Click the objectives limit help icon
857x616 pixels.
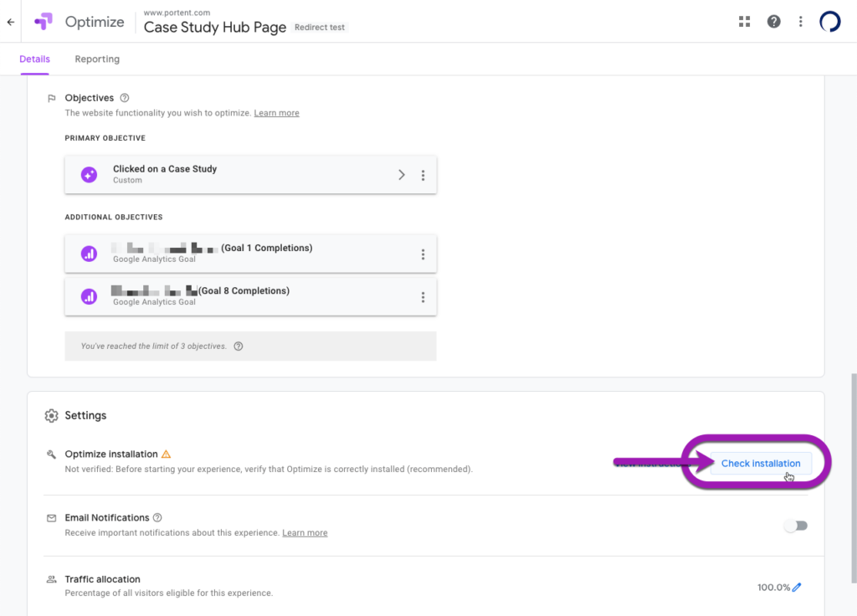click(x=239, y=346)
